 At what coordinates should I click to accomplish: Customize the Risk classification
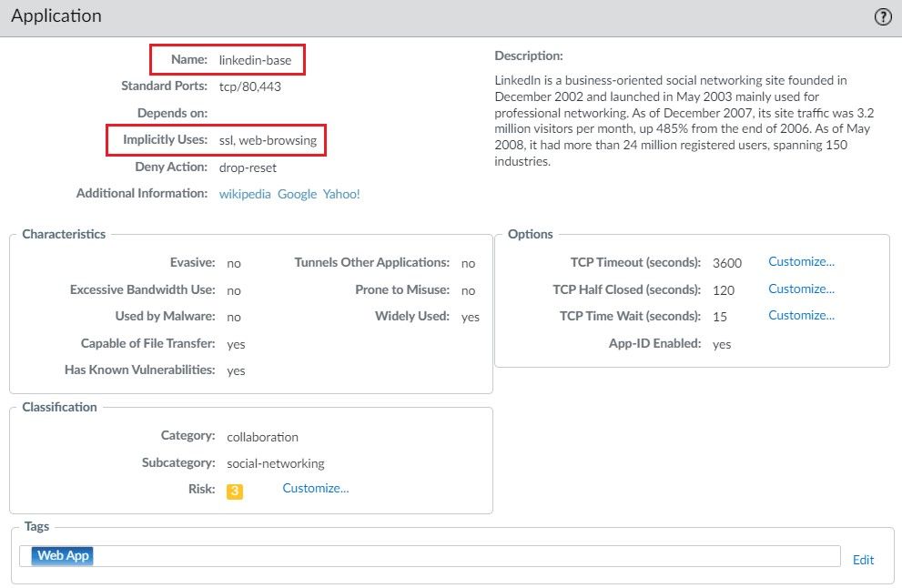point(315,488)
